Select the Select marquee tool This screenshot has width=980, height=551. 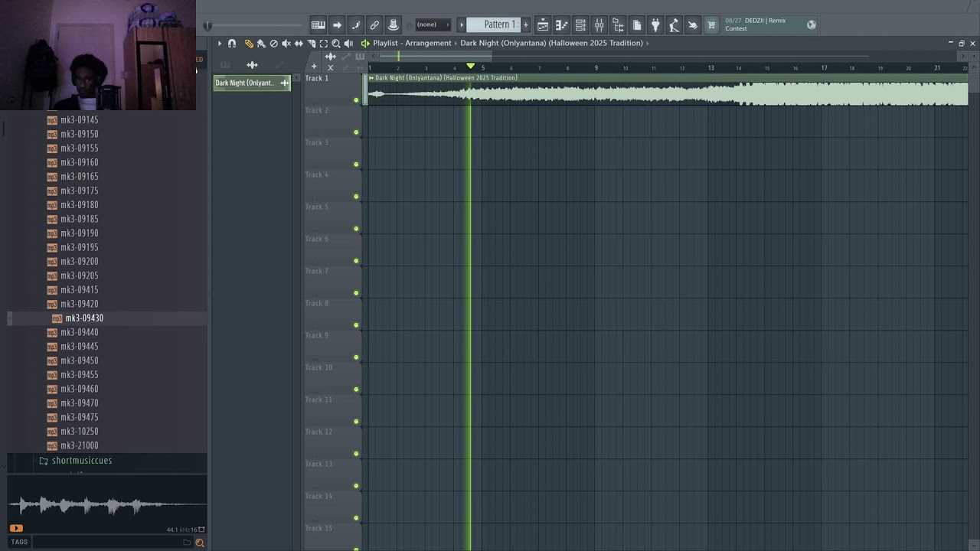[x=323, y=44]
